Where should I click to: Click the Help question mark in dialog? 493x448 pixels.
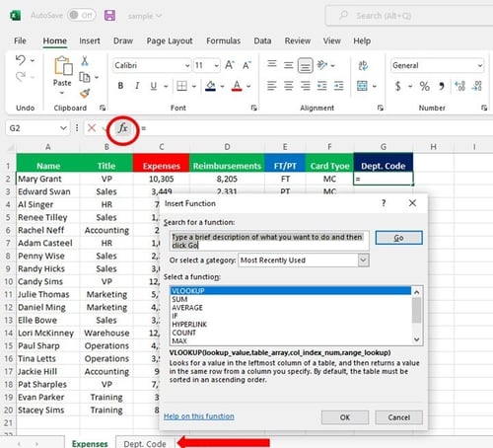coord(384,203)
